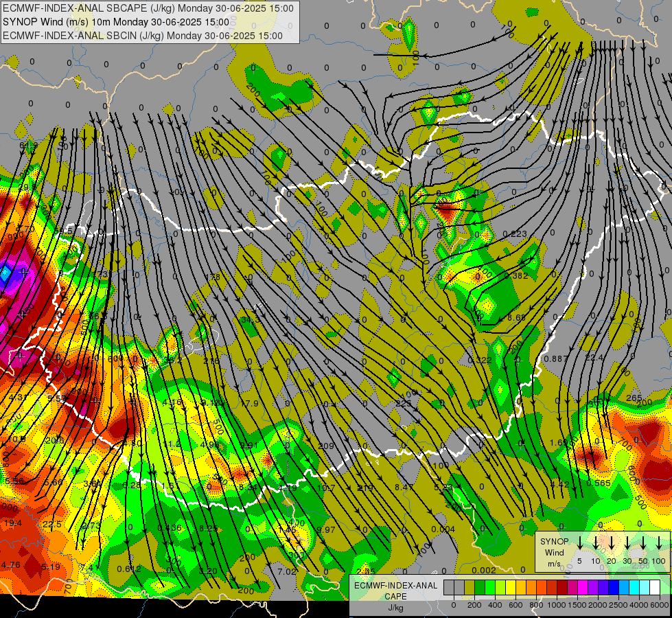The image size is (672, 618).
Task: Click the SBCIN title line in the header box
Action: [143, 36]
